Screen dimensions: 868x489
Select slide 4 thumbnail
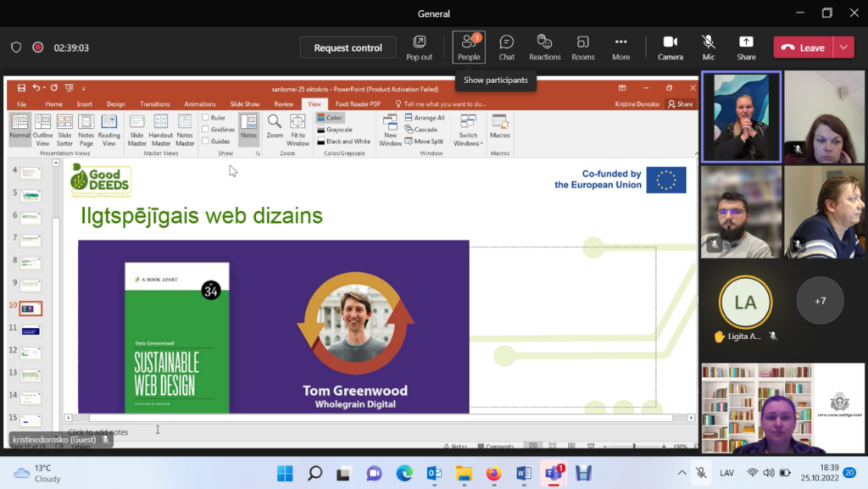click(x=31, y=174)
